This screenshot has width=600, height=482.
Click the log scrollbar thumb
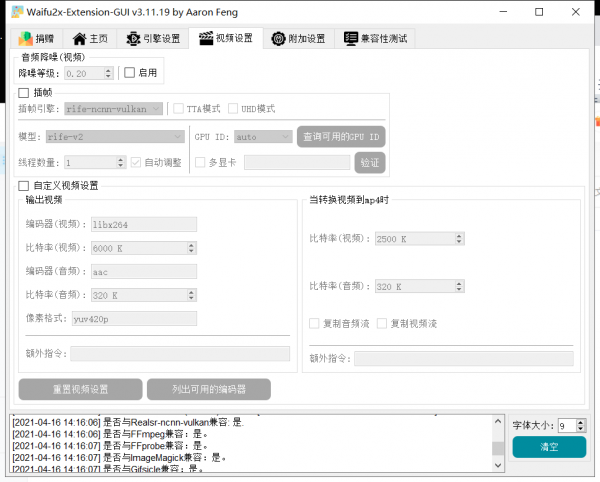tap(498, 448)
